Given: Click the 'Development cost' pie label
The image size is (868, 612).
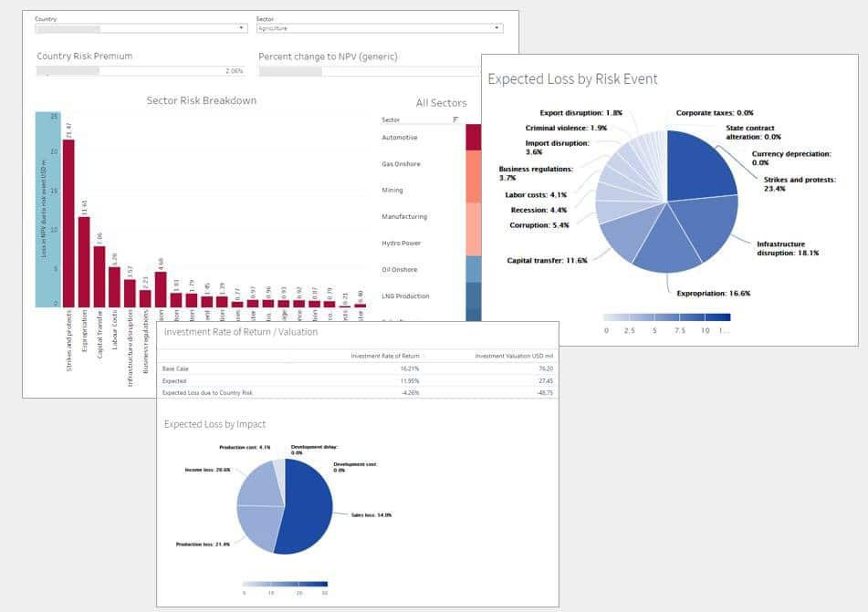Looking at the screenshot, I should click(x=355, y=467).
